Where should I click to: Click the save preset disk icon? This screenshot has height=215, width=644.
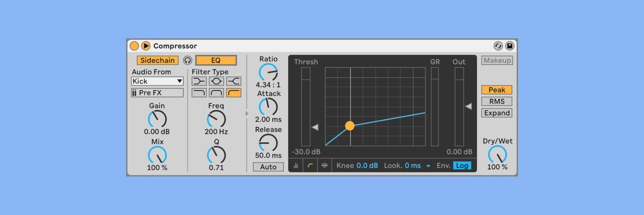(509, 46)
